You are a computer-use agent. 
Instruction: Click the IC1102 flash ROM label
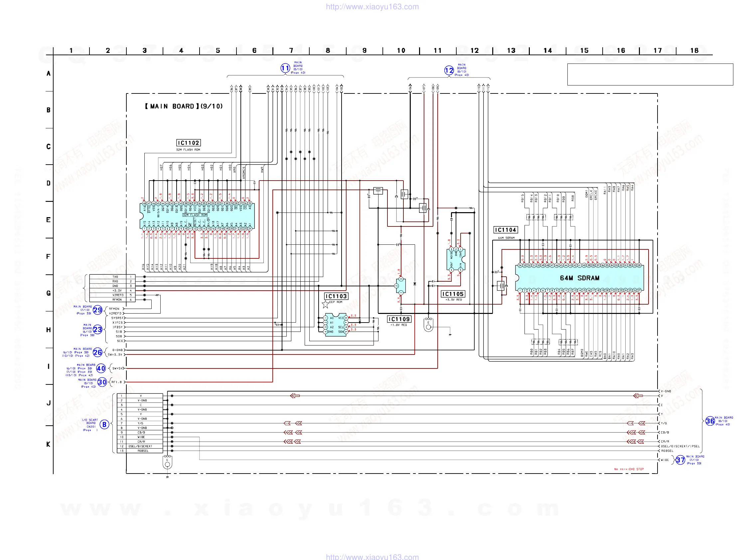pyautogui.click(x=189, y=143)
